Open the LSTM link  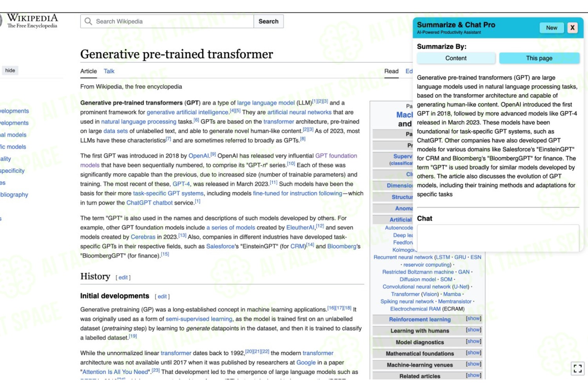click(443, 257)
